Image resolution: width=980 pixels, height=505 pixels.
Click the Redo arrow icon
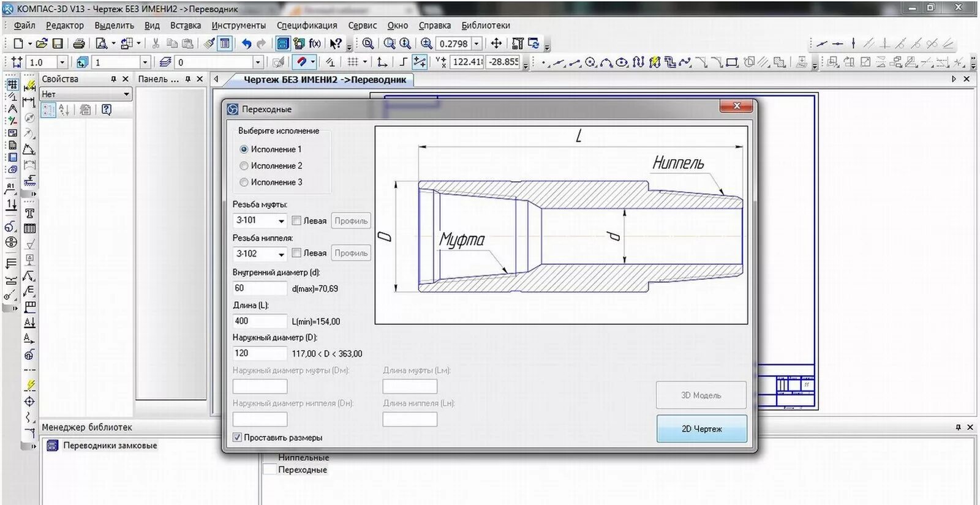click(262, 43)
